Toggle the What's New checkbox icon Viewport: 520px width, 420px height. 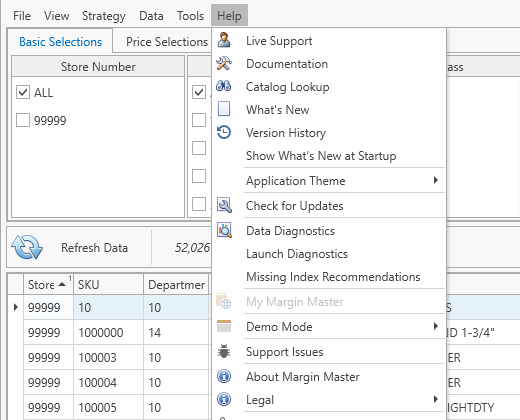pos(224,109)
